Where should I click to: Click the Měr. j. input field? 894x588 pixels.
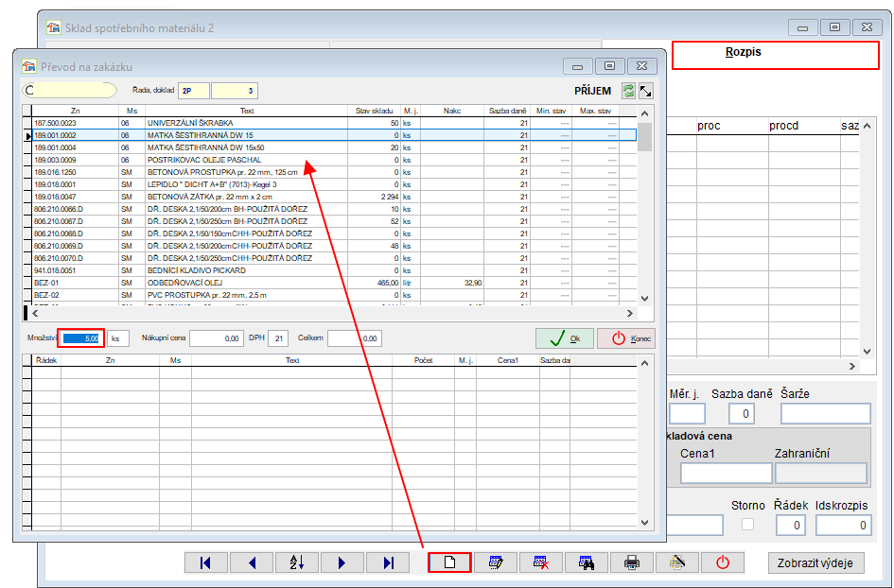tap(687, 414)
